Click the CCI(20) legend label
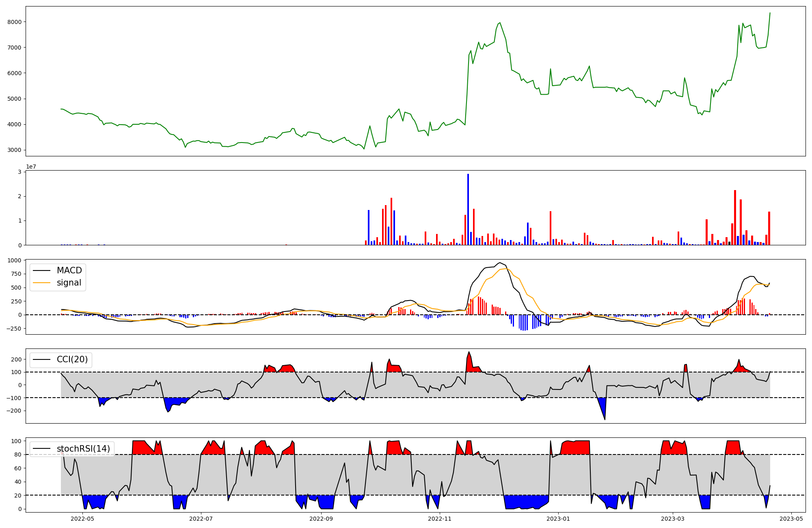812x528 pixels. tap(72, 359)
